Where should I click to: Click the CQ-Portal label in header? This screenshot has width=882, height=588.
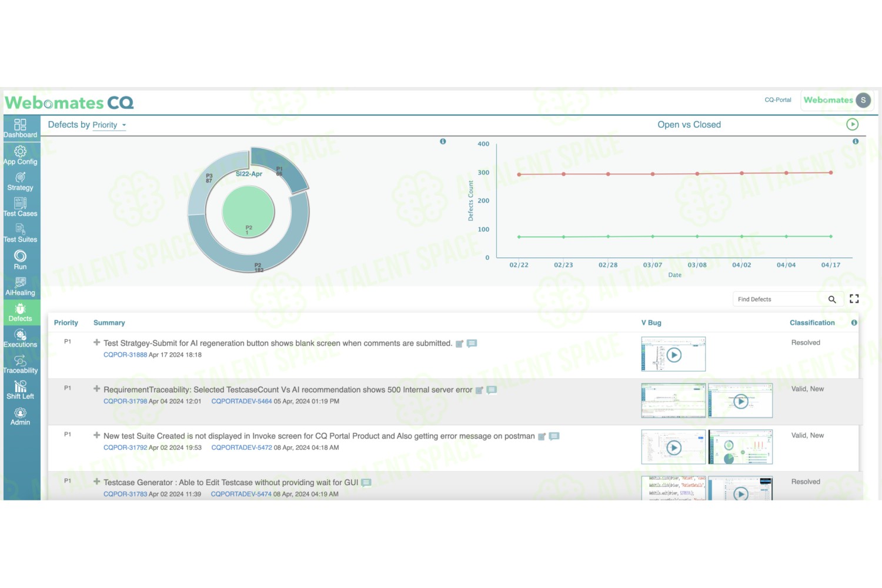point(778,100)
